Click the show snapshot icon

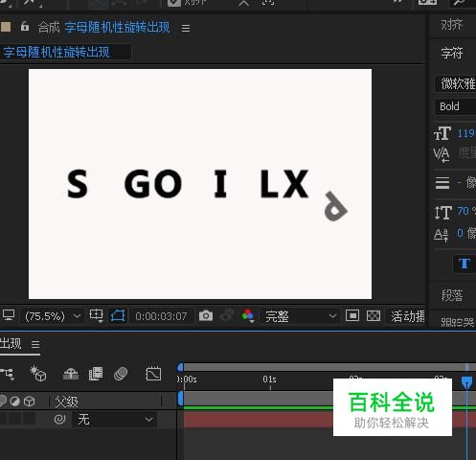(227, 315)
